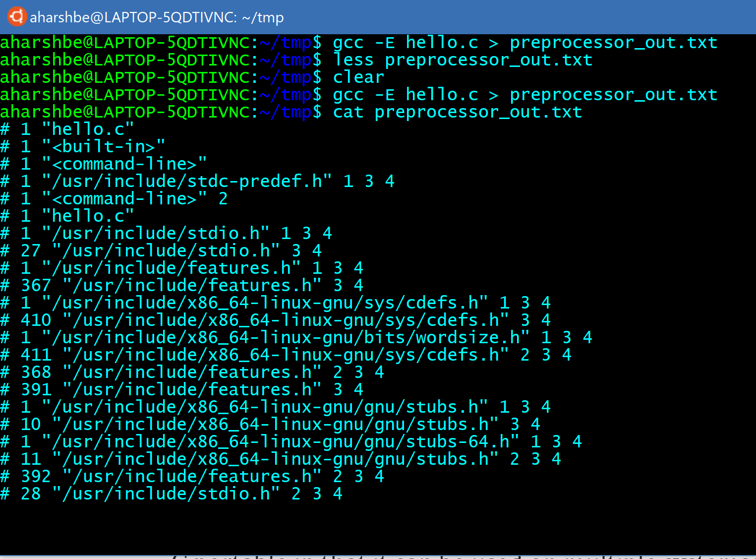Click the gnu/stubs-64.h path line
This screenshot has width=756, height=559.
pyautogui.click(x=291, y=442)
